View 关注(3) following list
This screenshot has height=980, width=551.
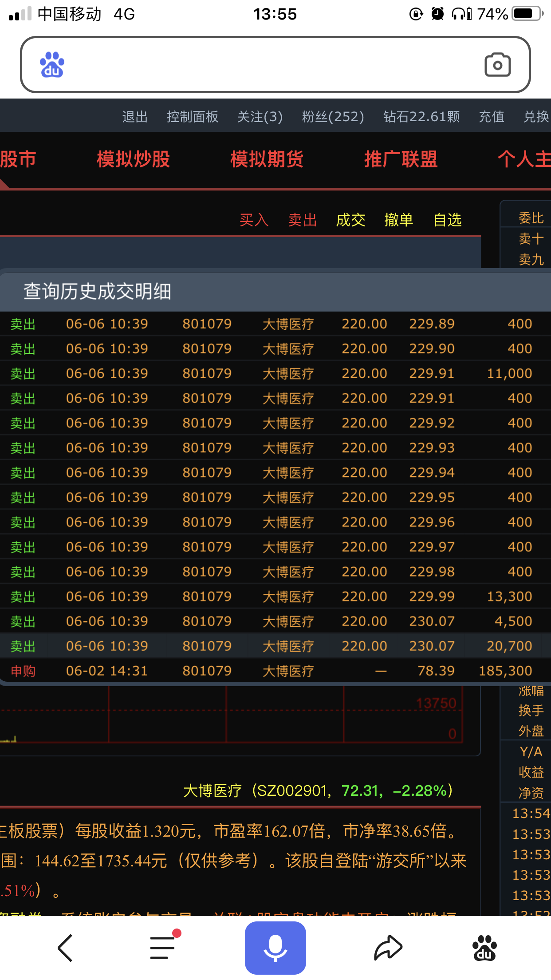(260, 117)
